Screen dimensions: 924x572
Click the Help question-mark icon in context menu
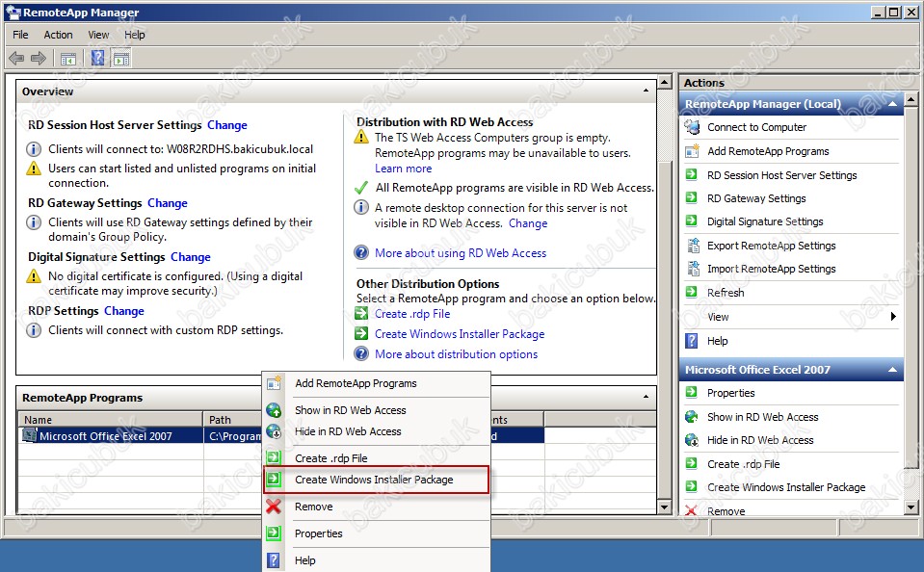point(274,559)
